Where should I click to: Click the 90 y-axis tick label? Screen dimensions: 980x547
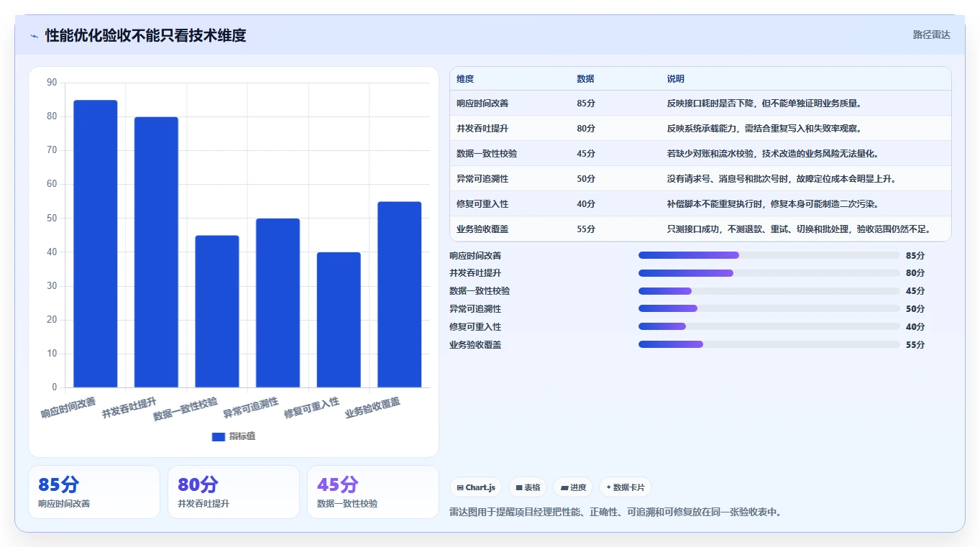pos(52,83)
